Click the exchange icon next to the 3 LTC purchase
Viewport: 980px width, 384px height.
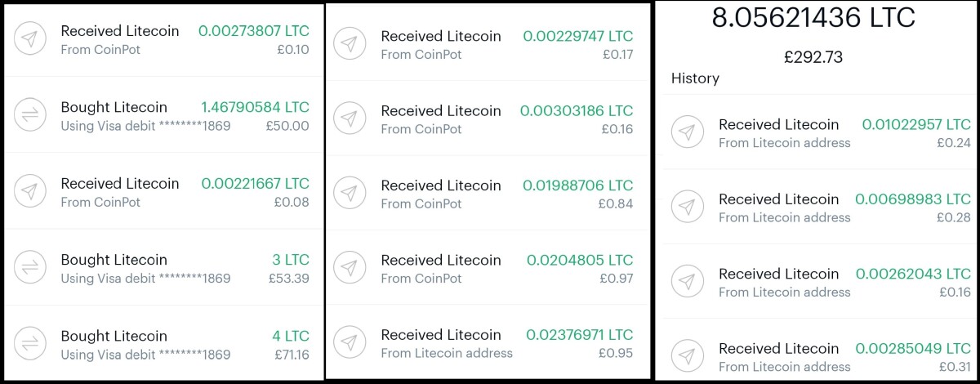30,268
